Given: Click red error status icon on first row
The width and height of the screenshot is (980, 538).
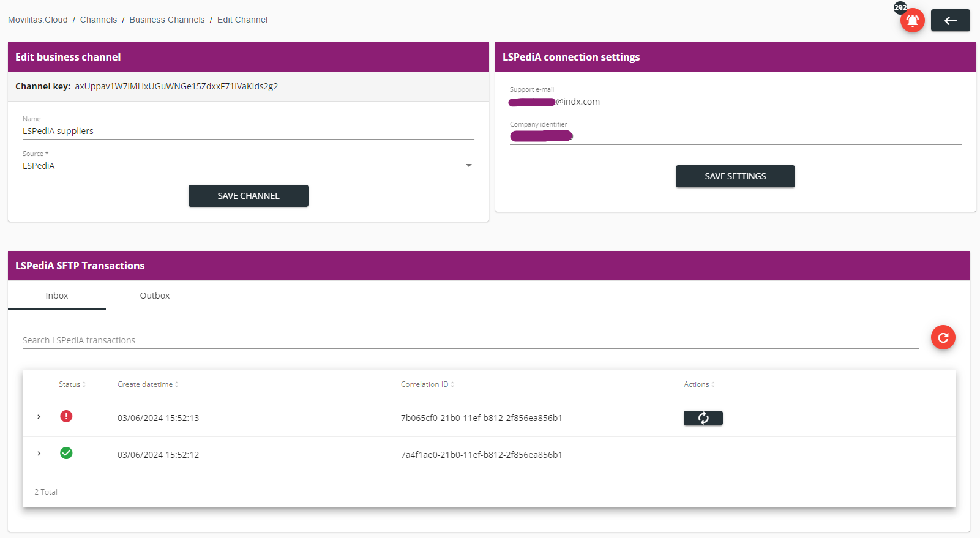Looking at the screenshot, I should point(66,416).
